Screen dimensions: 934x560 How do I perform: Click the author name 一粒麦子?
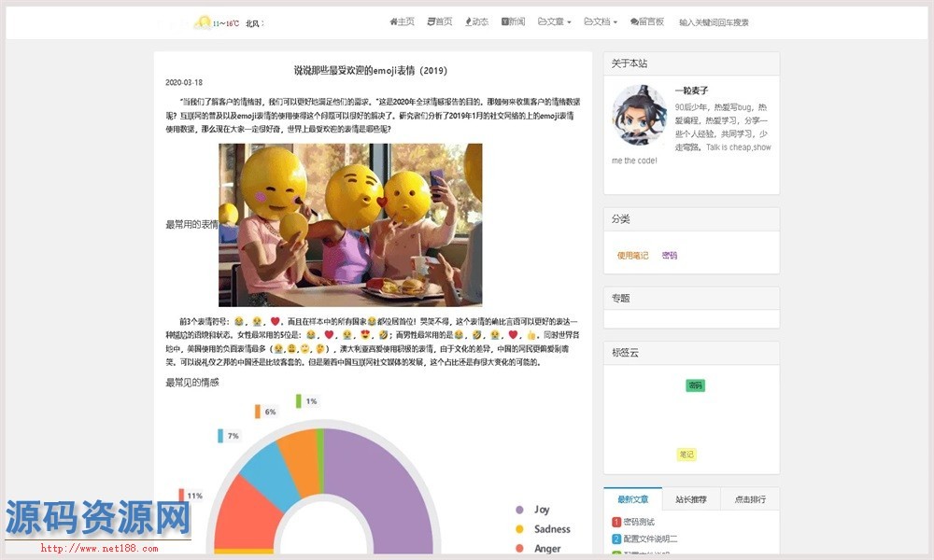[691, 91]
